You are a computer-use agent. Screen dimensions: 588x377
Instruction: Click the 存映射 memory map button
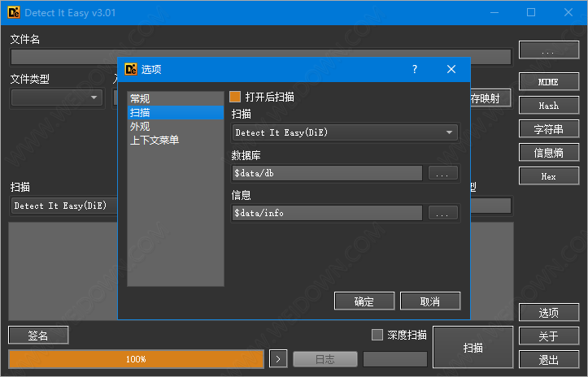(x=491, y=98)
